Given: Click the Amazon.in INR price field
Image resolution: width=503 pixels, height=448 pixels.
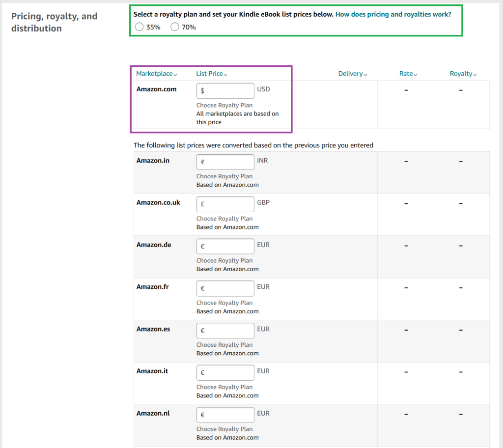Looking at the screenshot, I should [x=225, y=162].
